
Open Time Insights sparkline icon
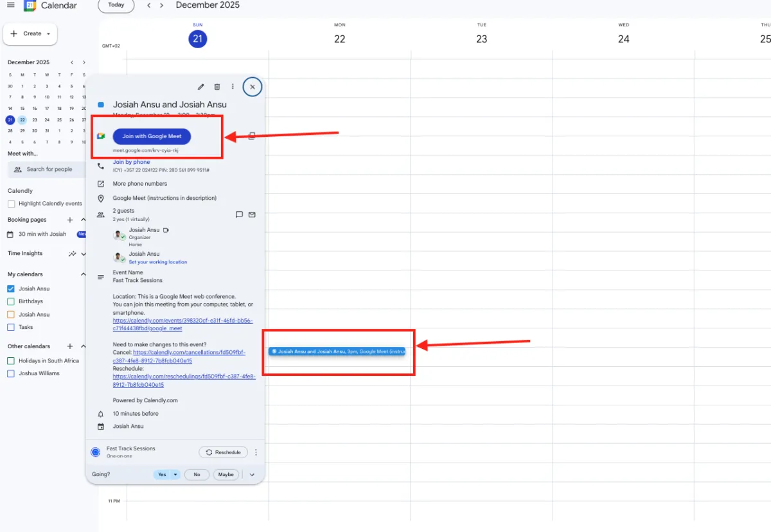pos(72,254)
